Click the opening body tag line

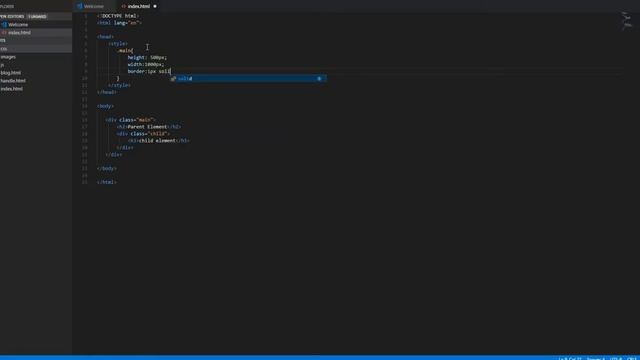click(x=105, y=106)
